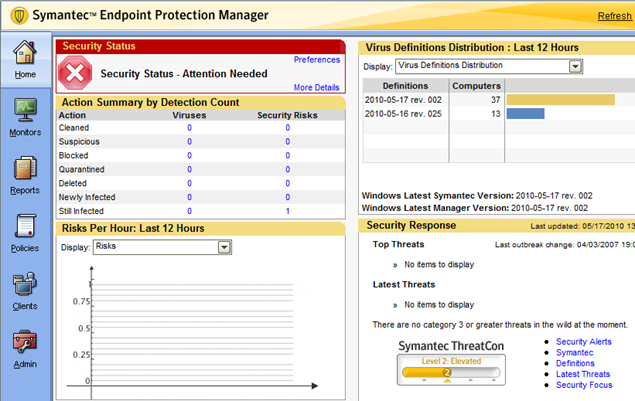Click the Top Threats heading

point(398,244)
